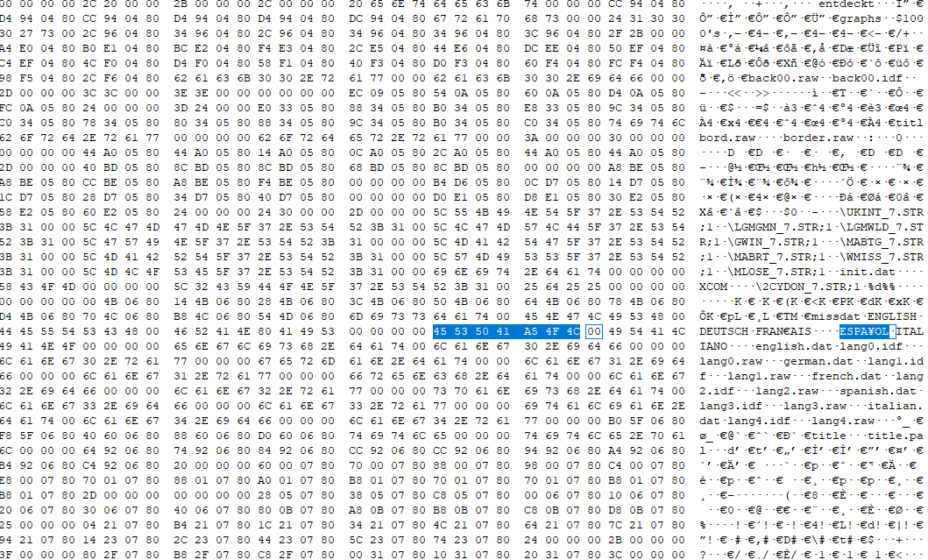Image resolution: width=928 pixels, height=560 pixels.
Task: Click the 'ENGLISH' text in the ASCII column
Action: (x=892, y=316)
